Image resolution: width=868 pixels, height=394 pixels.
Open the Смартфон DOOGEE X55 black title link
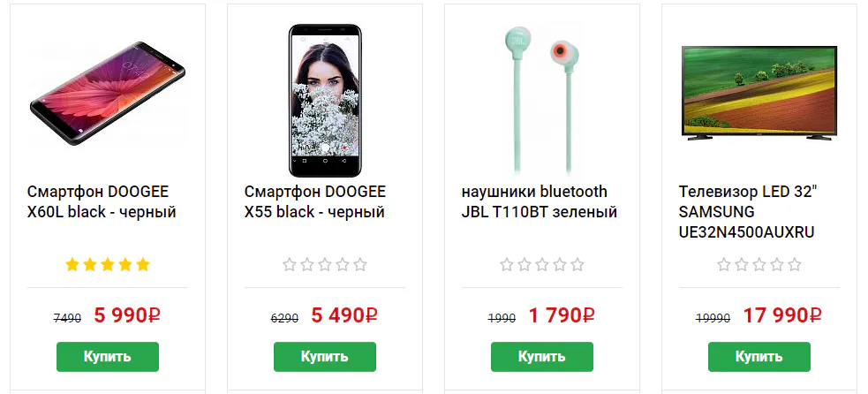tap(315, 201)
